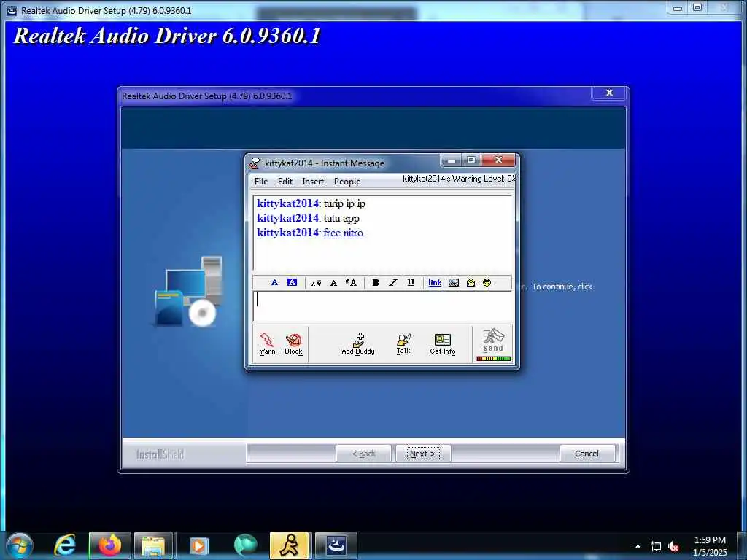747x560 pixels.
Task: Open the smiley emoticon picker
Action: [487, 282]
